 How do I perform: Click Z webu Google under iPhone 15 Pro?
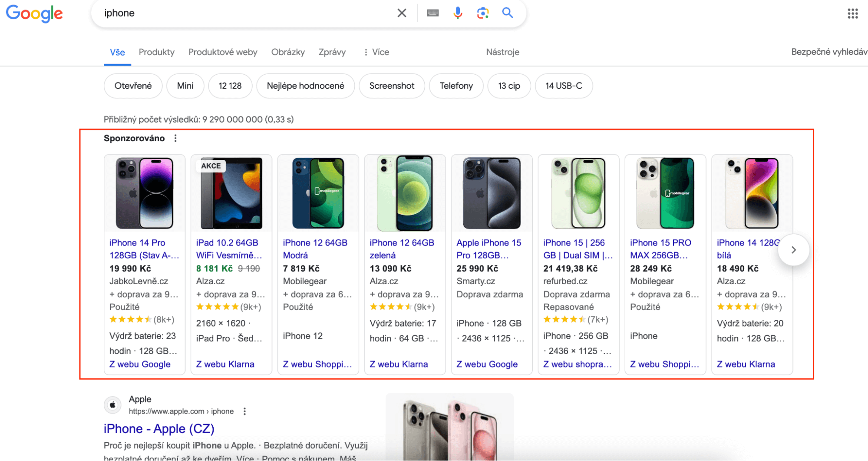coord(487,364)
